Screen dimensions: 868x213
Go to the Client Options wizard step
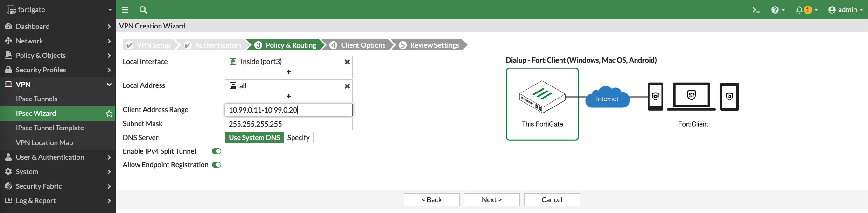pyautogui.click(x=358, y=45)
